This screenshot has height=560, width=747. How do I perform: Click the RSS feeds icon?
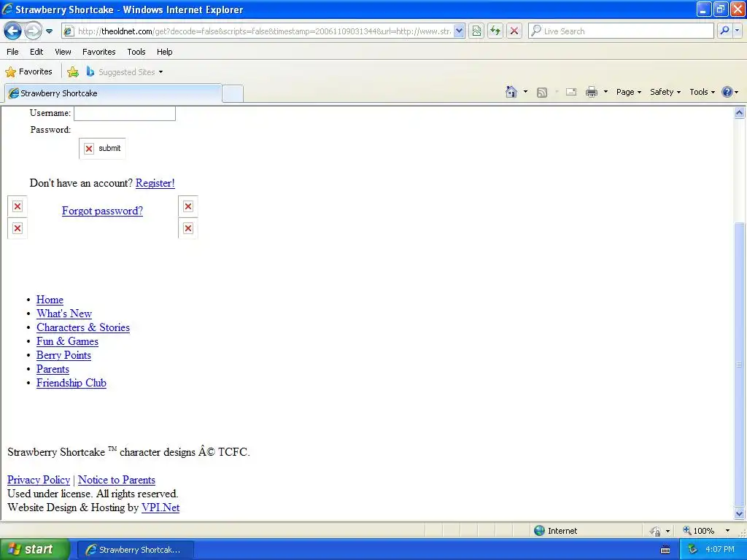[542, 93]
